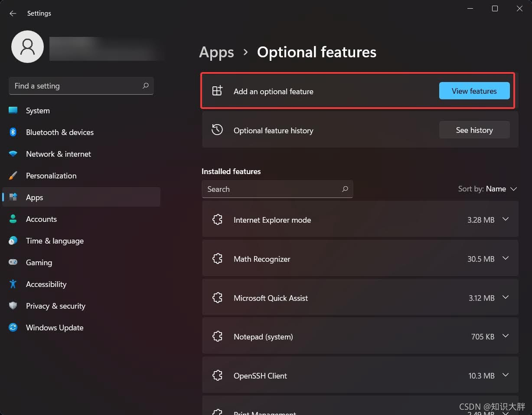Click the 705 KB size value
This screenshot has height=415, width=532.
(x=483, y=337)
